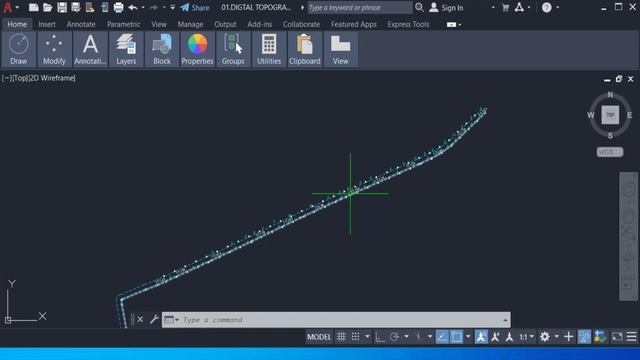Toggle isometric drafting
The image size is (640, 360).
pos(418,337)
